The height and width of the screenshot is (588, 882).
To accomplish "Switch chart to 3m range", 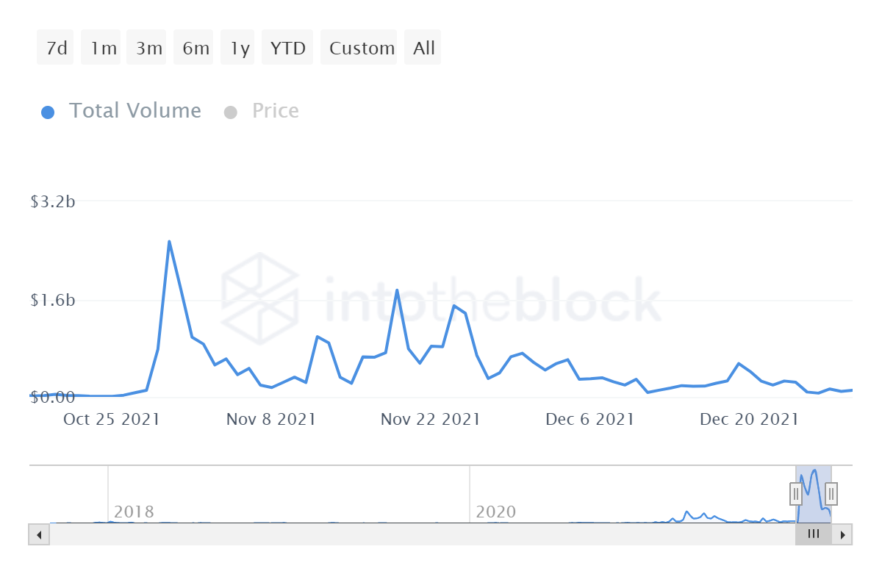I will tap(148, 49).
